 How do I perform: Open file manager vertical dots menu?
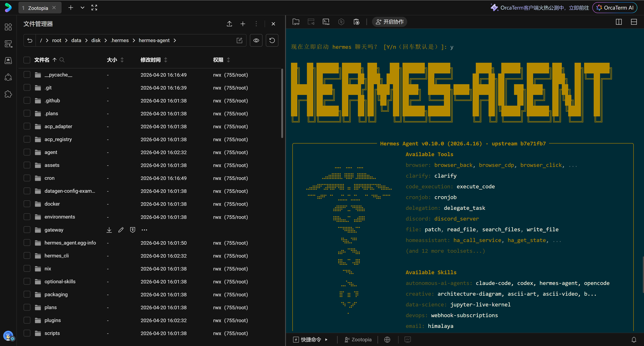[256, 24]
